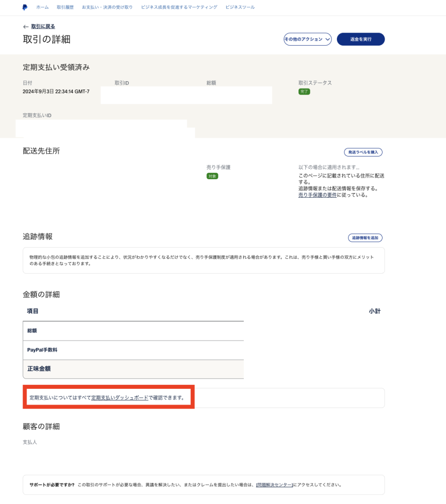
Task: Select the PayPal手数料 row
Action: pos(133,350)
